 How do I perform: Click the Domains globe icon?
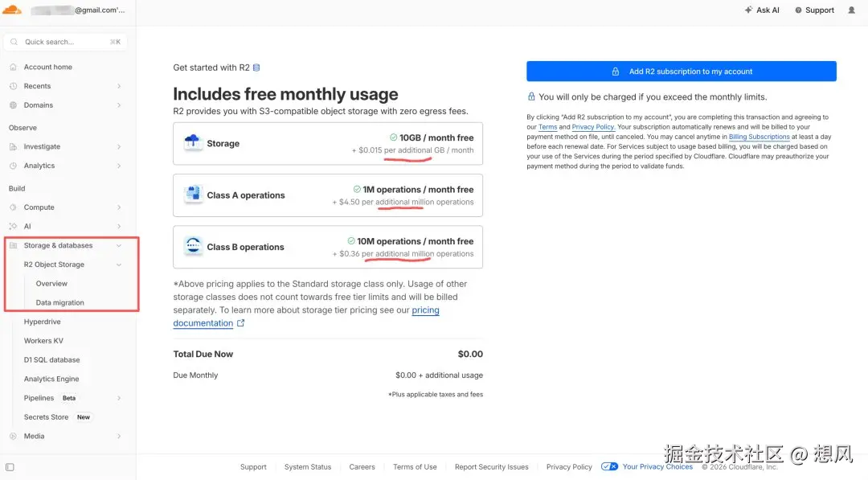tap(14, 105)
